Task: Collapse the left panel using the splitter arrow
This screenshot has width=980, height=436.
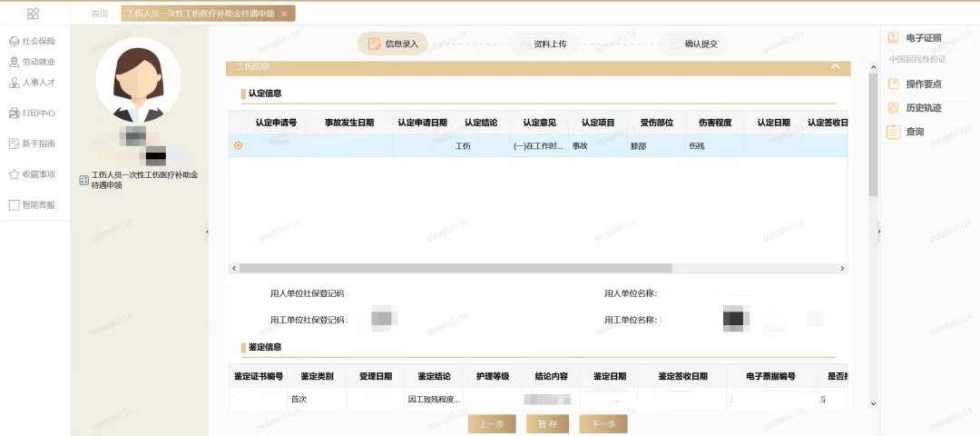Action: [x=207, y=233]
